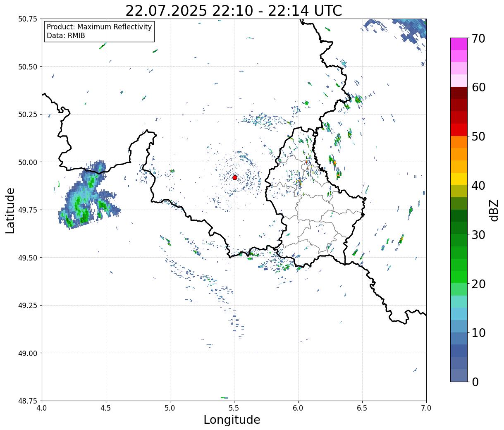Click the colorbar tick label 20

[x=478, y=284]
